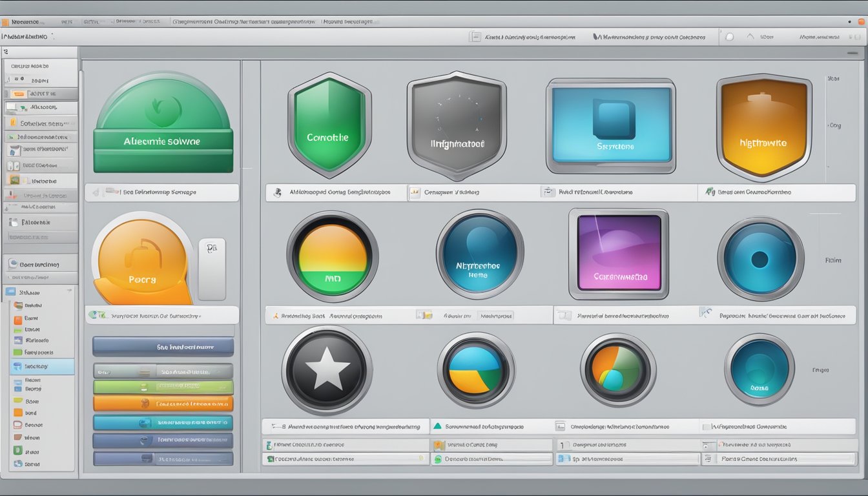The width and height of the screenshot is (868, 496).
Task: Select the teal bar in colored bar list
Action: (x=163, y=423)
